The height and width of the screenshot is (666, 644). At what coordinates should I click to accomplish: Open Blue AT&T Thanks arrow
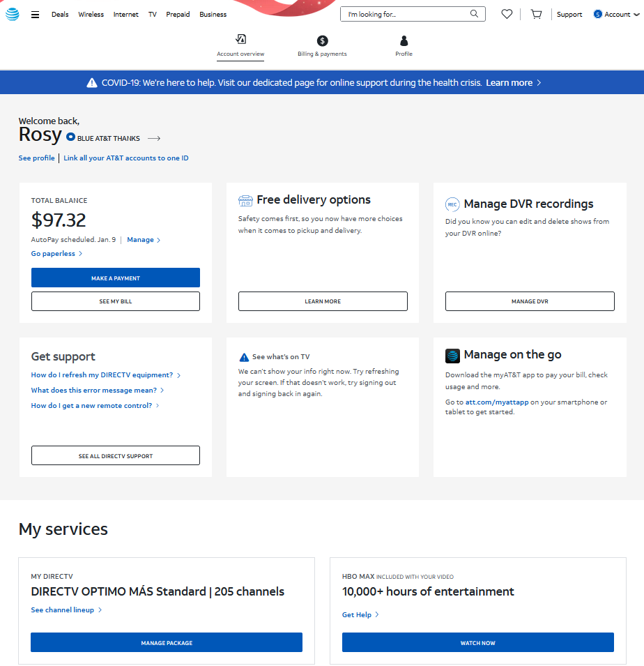click(154, 138)
